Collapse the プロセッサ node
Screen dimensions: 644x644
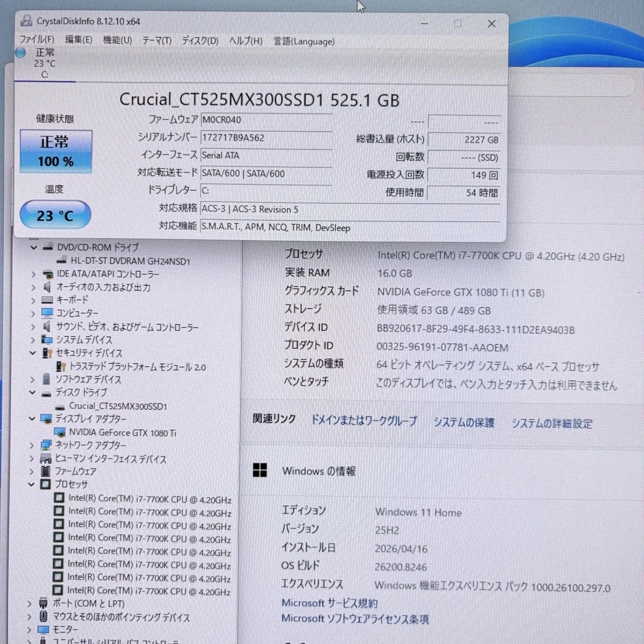coord(31,484)
